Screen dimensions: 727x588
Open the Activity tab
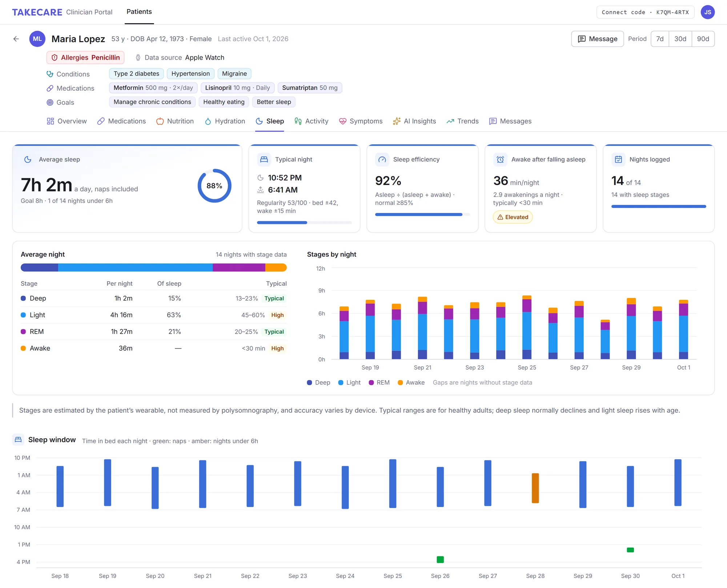coord(312,121)
